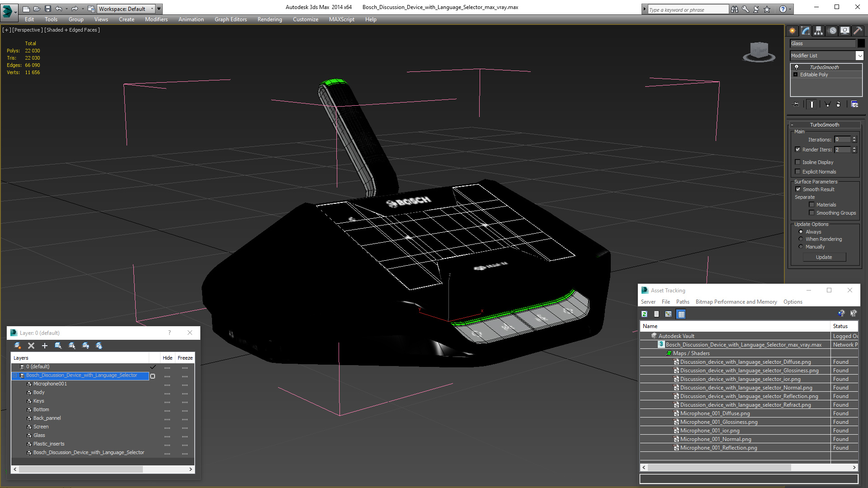Click Configure Modifier Sets icon
This screenshot has width=868, height=488.
(x=854, y=104)
